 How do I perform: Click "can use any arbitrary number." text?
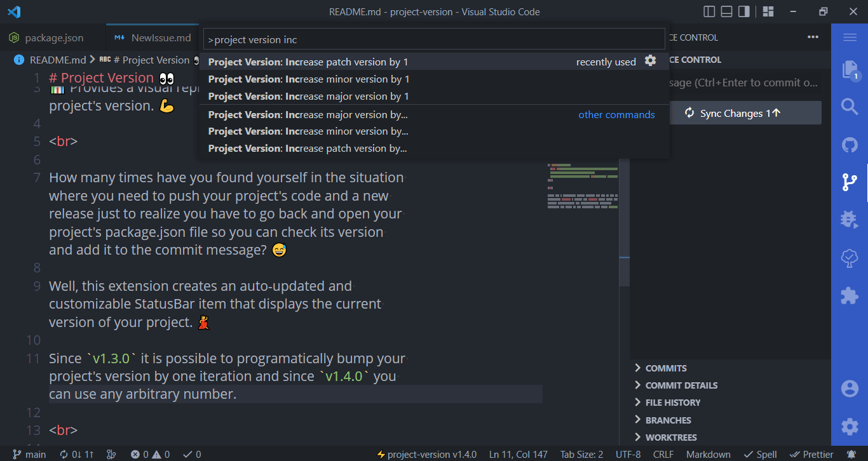pos(142,394)
